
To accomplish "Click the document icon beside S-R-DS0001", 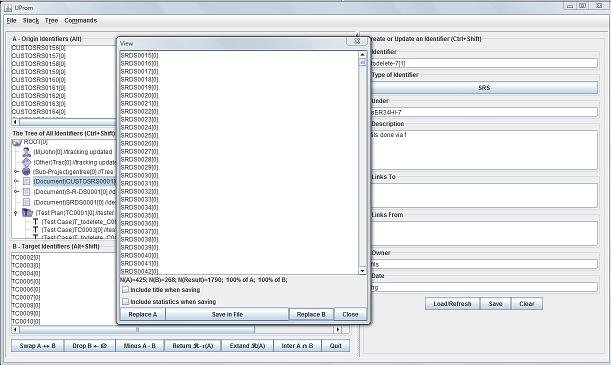I will 26,192.
